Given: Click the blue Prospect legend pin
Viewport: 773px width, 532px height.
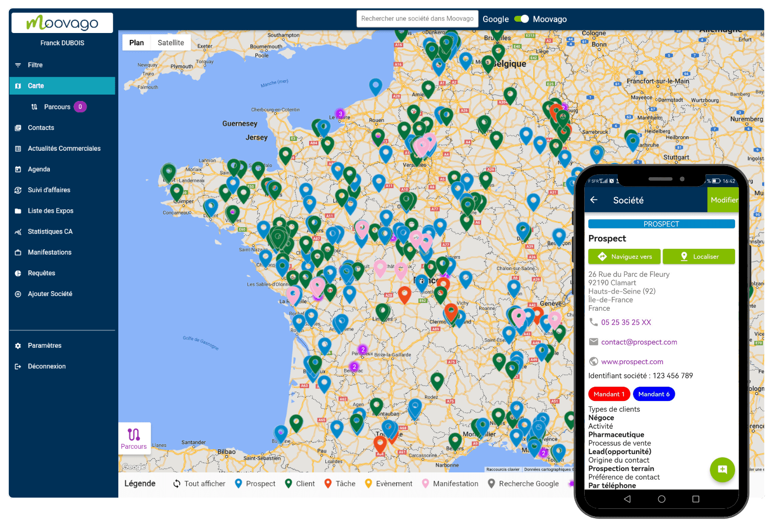Looking at the screenshot, I should 239,484.
